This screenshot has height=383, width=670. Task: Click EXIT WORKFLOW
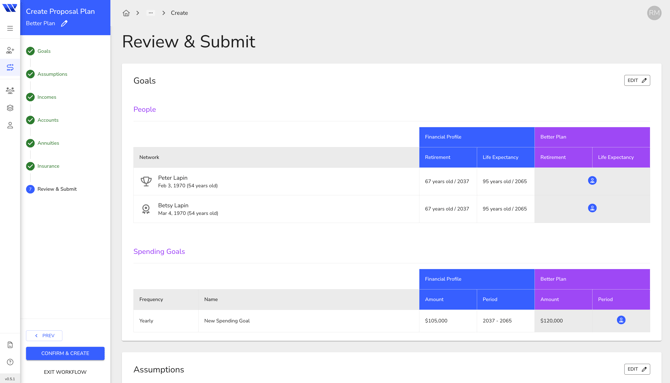(x=65, y=372)
